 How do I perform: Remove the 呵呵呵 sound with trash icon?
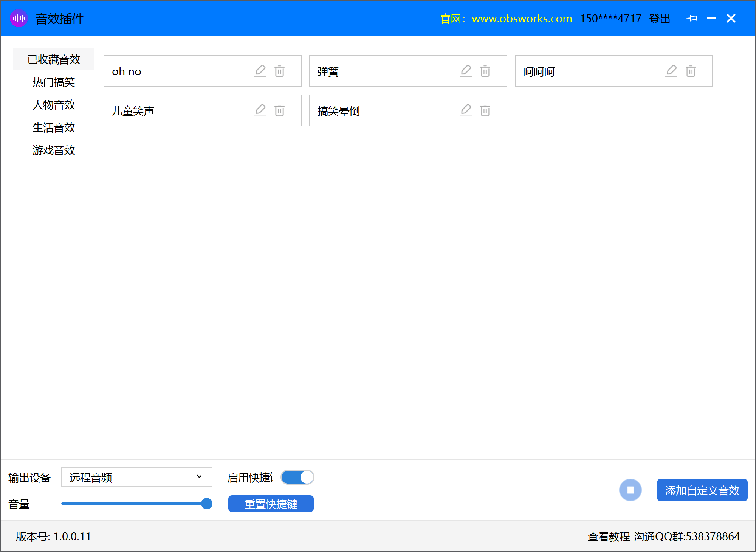[x=691, y=71]
